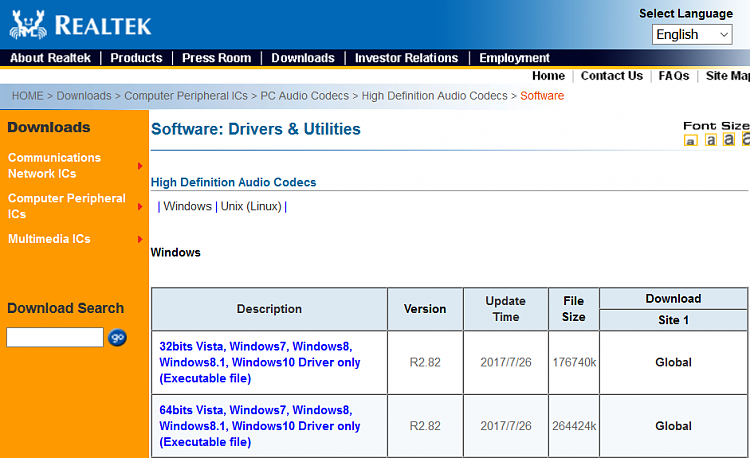Expand Computer Peripheral ICs arrow
The height and width of the screenshot is (458, 750).
(140, 207)
